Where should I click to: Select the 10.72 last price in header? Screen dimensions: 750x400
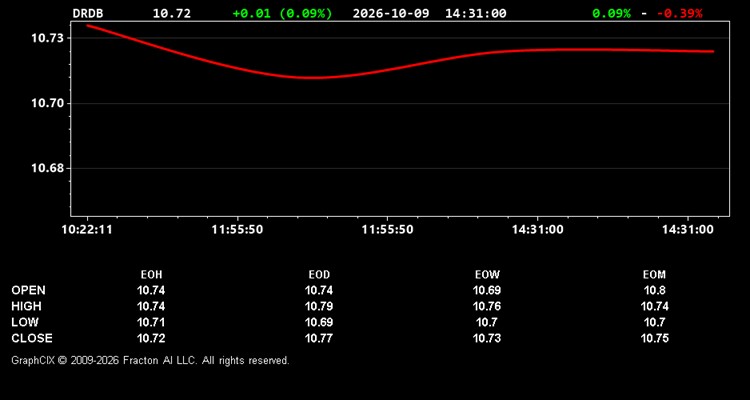point(172,13)
